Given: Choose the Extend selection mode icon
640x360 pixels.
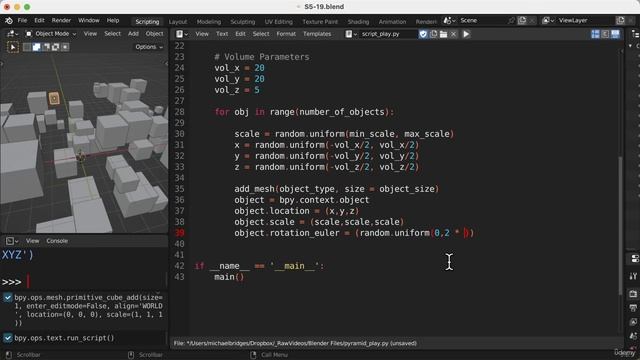Looking at the screenshot, I should (36, 47).
